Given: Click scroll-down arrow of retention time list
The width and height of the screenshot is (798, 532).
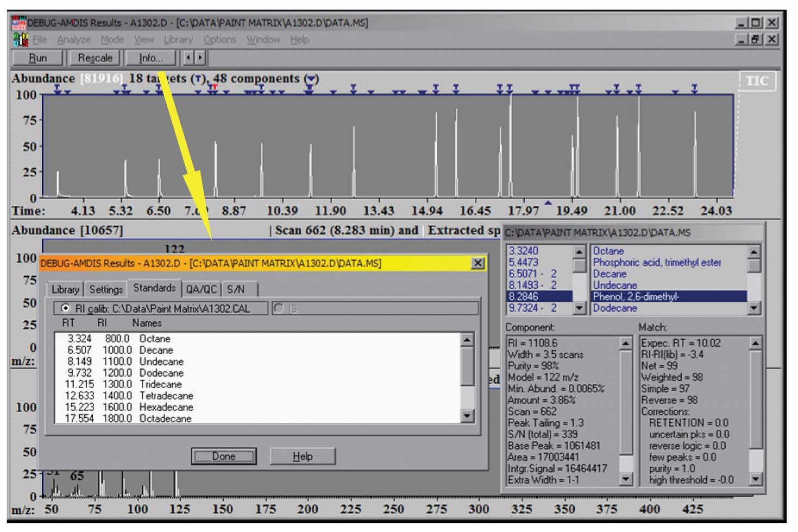Looking at the screenshot, I should (579, 308).
